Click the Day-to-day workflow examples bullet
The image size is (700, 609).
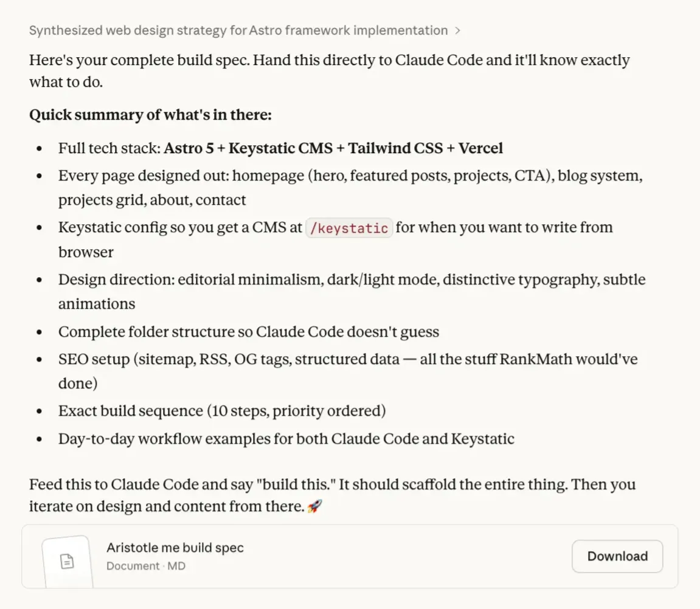(286, 438)
